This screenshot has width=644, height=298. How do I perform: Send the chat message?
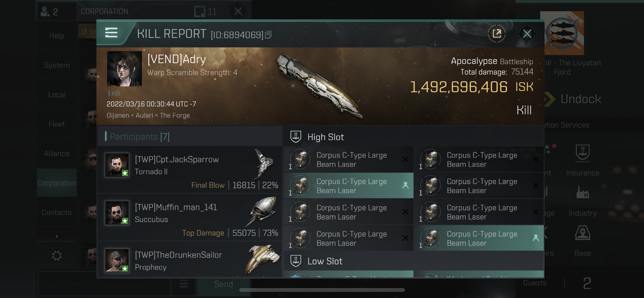[x=224, y=284]
